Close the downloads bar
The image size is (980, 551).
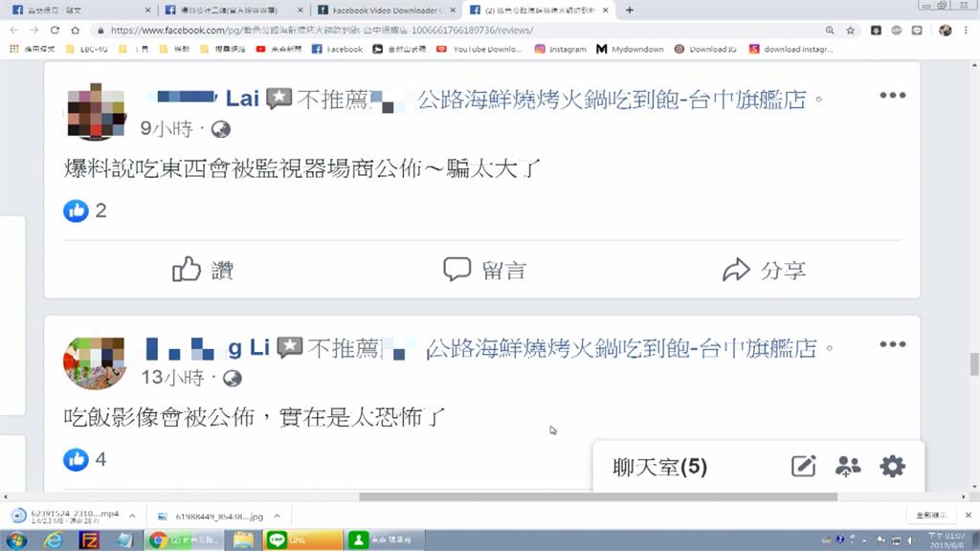point(969,516)
